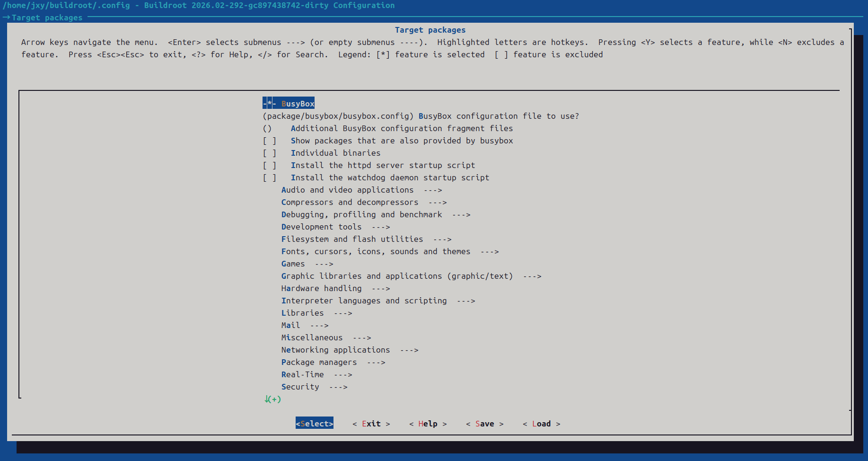
Task: Open Filesystem and flash utilities
Action: click(352, 239)
